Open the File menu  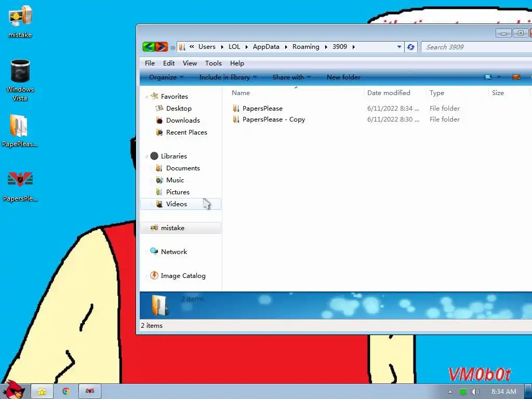coord(150,63)
